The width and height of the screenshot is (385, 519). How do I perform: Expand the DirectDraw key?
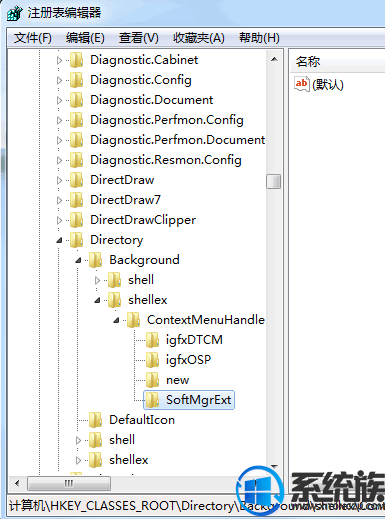[x=59, y=180]
